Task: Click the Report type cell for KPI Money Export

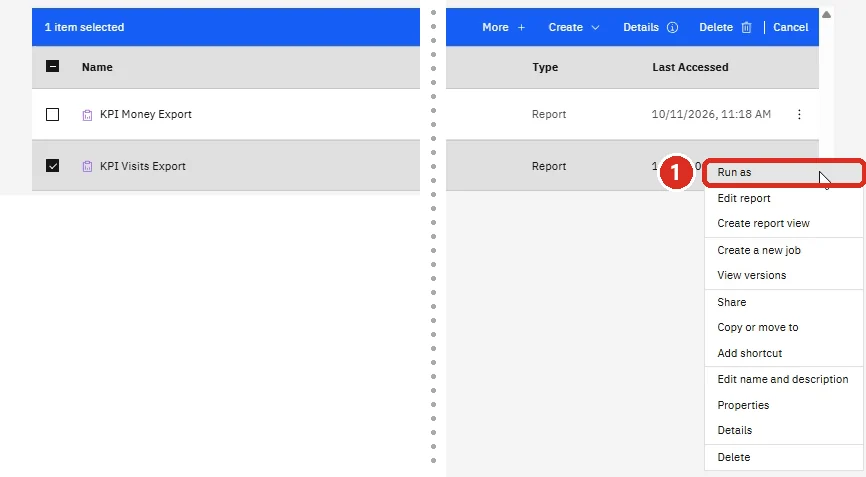Action: [x=549, y=114]
